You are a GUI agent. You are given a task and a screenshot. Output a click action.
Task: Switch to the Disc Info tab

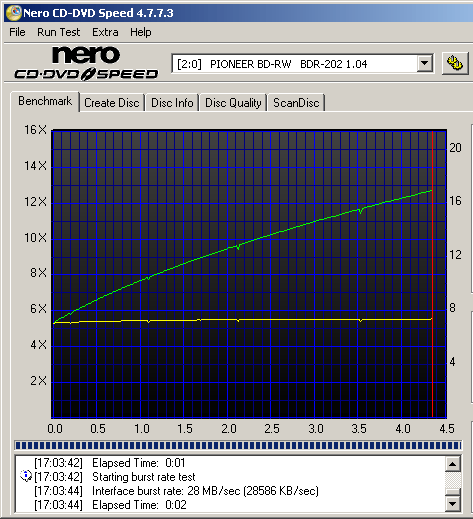click(172, 103)
